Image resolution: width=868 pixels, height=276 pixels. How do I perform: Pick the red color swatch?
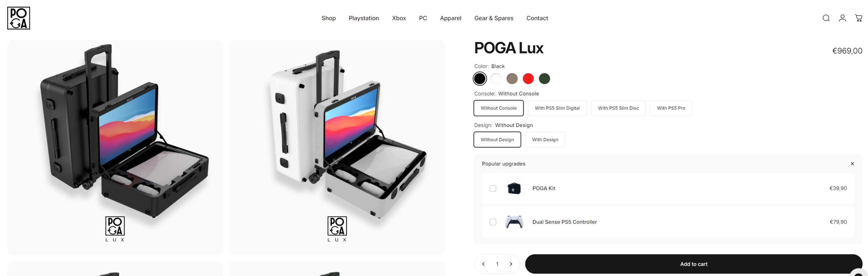pyautogui.click(x=528, y=79)
